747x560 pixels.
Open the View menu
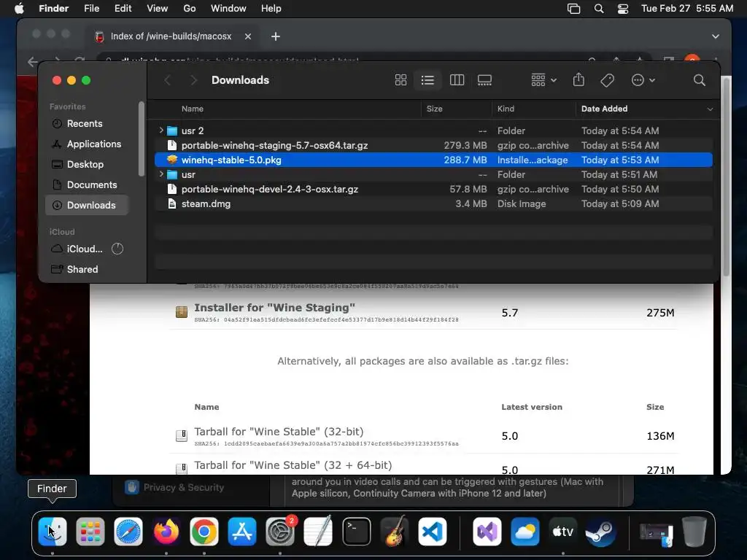(158, 8)
